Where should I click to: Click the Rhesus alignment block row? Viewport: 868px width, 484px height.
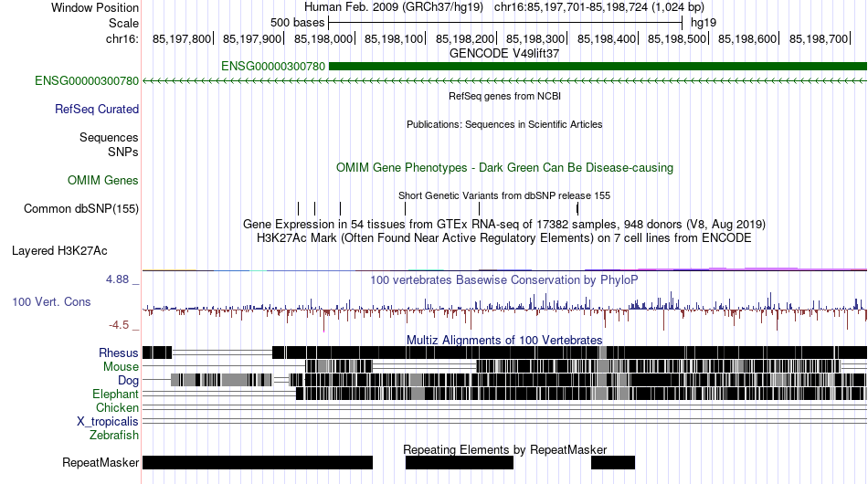pos(504,352)
